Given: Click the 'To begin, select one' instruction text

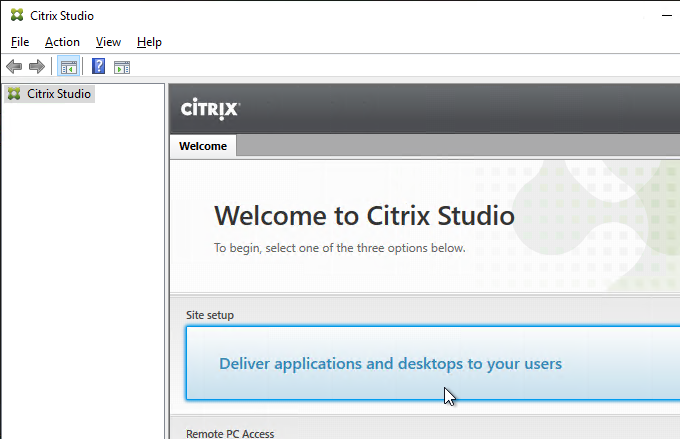Looking at the screenshot, I should coord(340,248).
